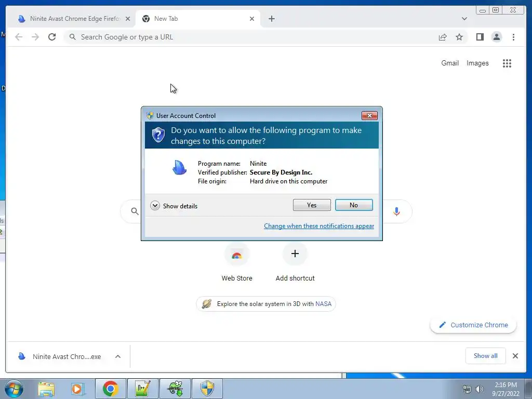Expand options for the Ninite download

coord(118,356)
